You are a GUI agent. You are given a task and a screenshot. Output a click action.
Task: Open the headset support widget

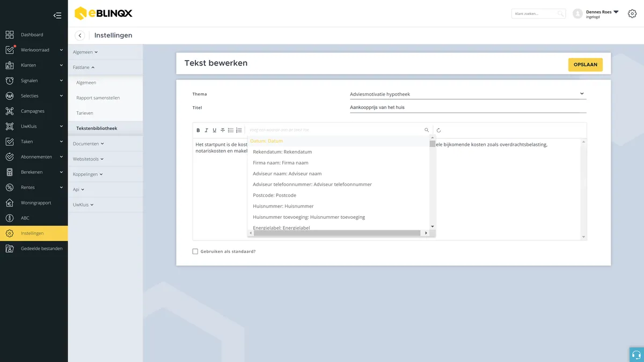click(636, 354)
